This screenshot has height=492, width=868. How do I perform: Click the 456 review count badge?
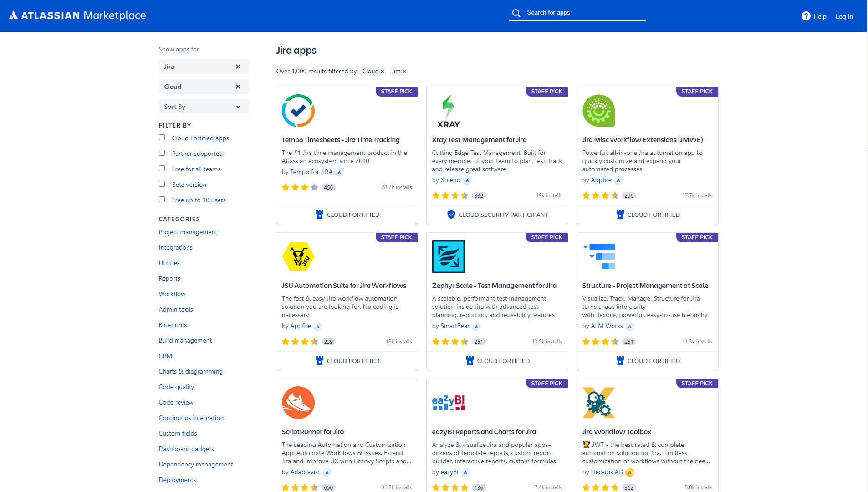click(328, 187)
